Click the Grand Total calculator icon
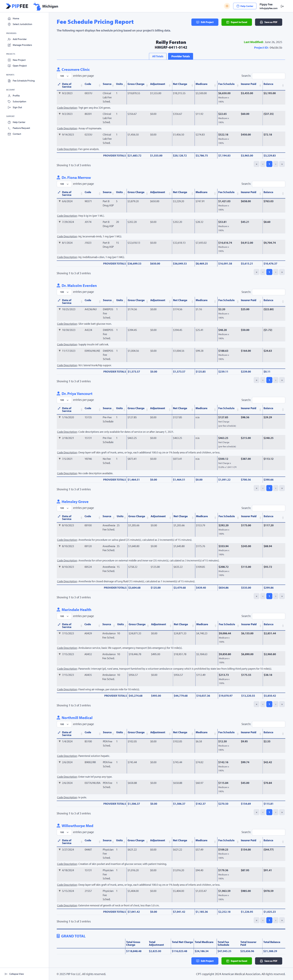 [x=58, y=936]
